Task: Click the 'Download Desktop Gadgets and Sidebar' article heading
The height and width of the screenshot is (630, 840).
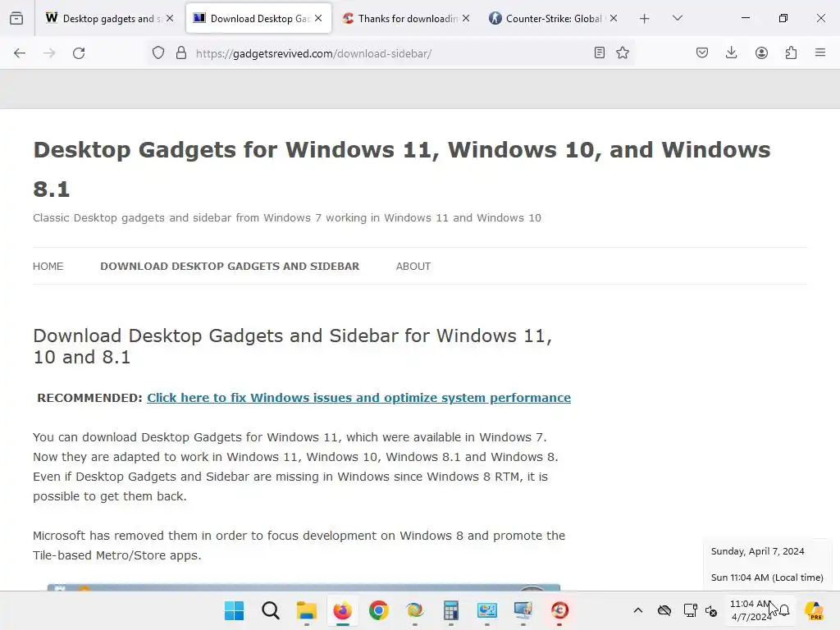Action: click(x=293, y=346)
